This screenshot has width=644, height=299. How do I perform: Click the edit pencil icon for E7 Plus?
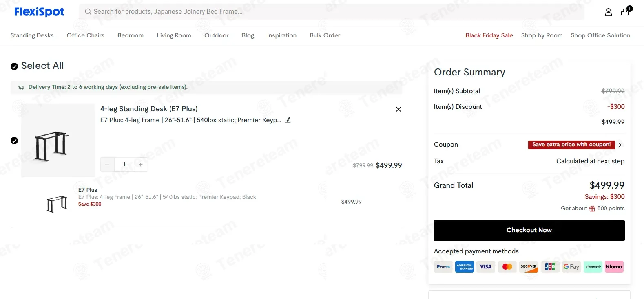(x=288, y=120)
